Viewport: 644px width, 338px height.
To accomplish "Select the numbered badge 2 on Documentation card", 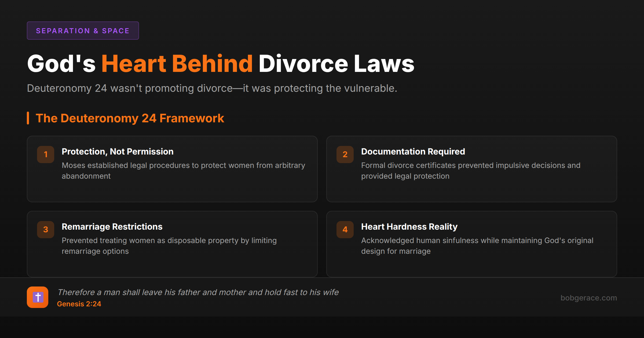I will [x=345, y=154].
